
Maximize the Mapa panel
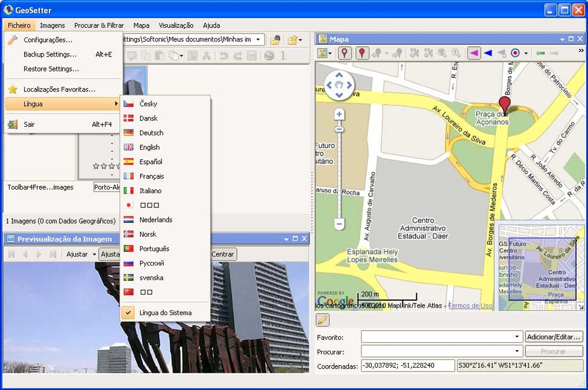click(571, 39)
